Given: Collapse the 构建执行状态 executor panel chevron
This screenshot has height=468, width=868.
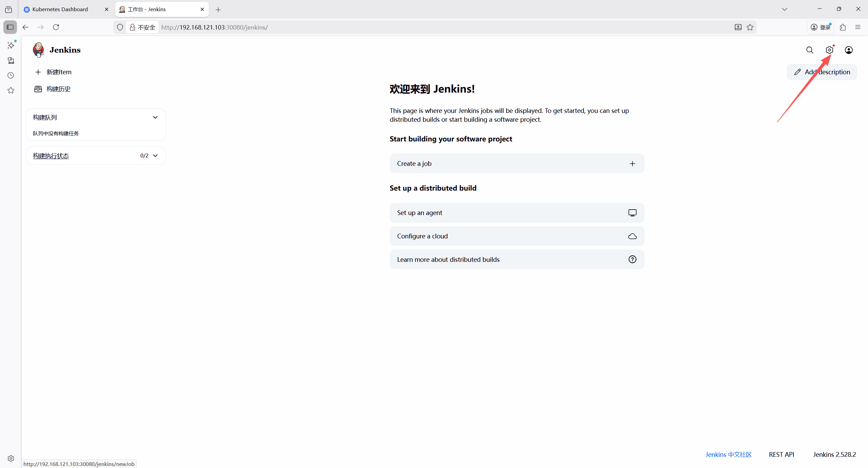Looking at the screenshot, I should (x=155, y=156).
